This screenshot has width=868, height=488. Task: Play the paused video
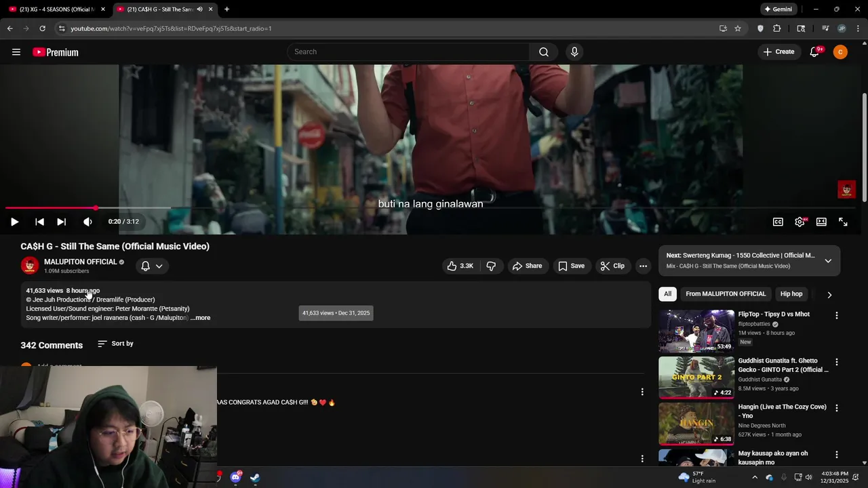point(14,222)
